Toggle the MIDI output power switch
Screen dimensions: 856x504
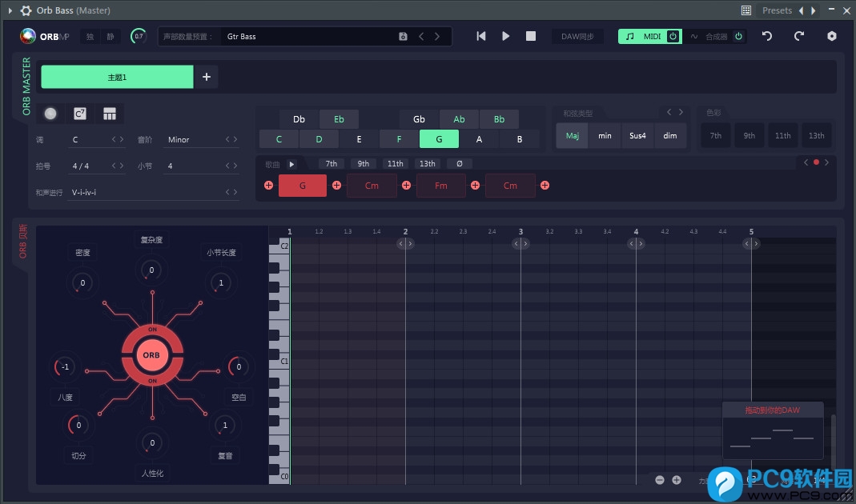point(673,37)
